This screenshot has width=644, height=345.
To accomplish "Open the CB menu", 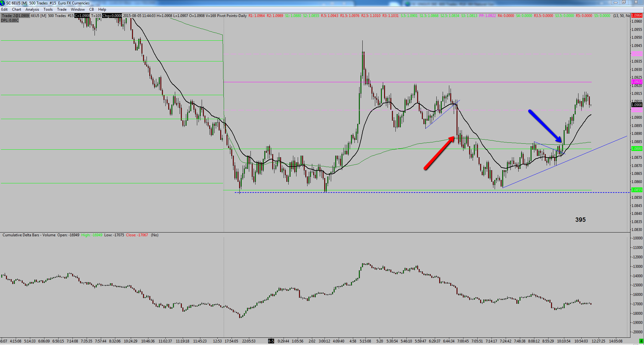I will [92, 9].
